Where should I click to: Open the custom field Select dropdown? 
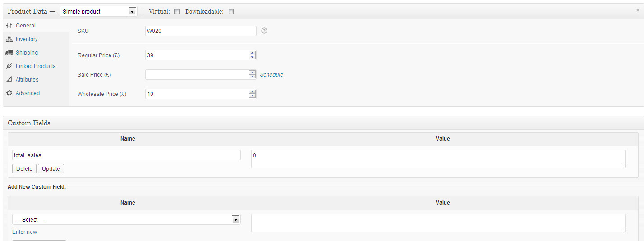[126, 219]
